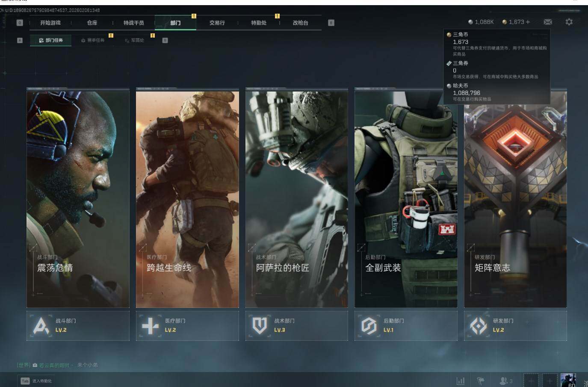This screenshot has width=588, height=387.
Task: Click the UID text at top left
Action: coord(50,10)
